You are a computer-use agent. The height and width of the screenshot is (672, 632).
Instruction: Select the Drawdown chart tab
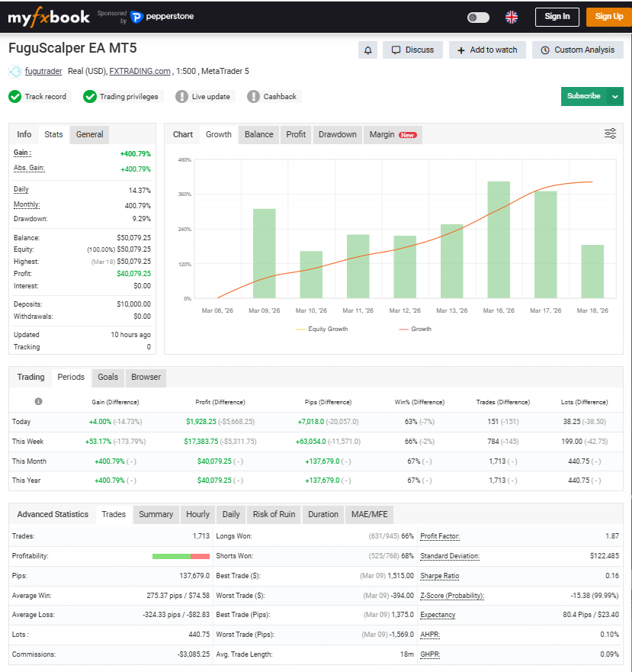(338, 134)
